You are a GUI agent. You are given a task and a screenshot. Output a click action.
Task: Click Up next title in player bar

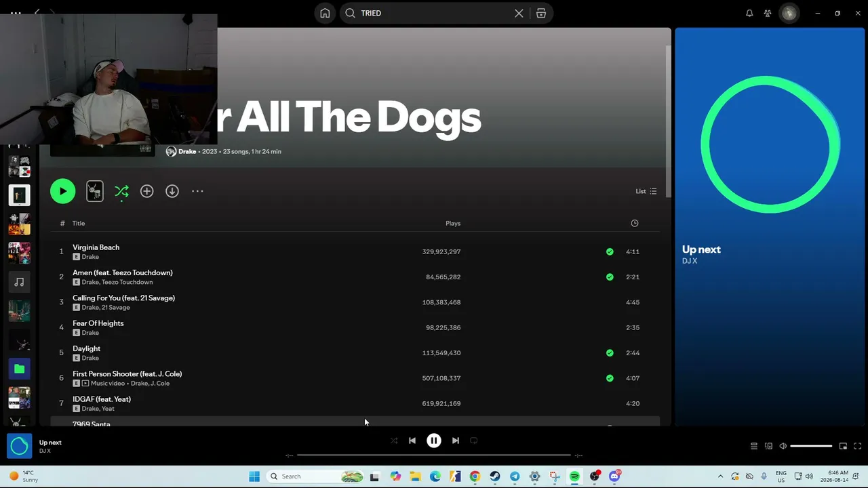pyautogui.click(x=50, y=443)
